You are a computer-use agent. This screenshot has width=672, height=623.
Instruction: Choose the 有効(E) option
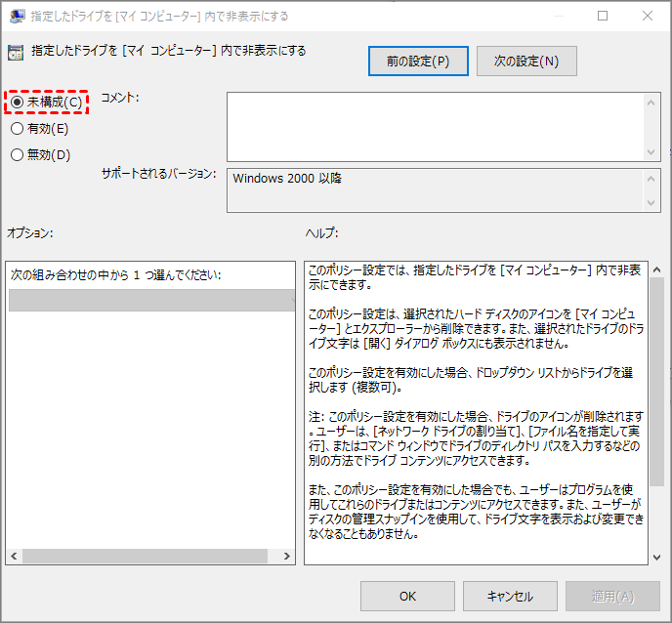[17, 128]
